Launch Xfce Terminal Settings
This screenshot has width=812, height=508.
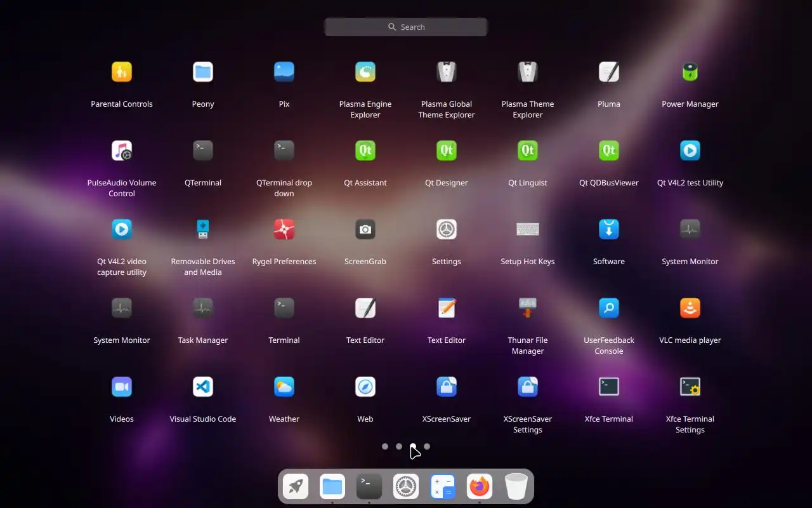pos(690,387)
